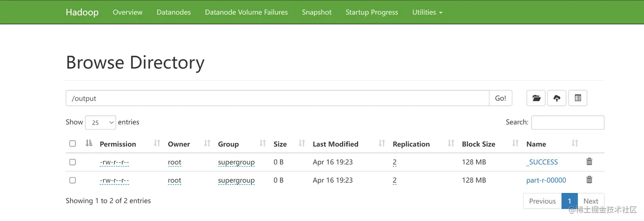The width and height of the screenshot is (644, 221).
Task: Delete the _SUCCESS file using its trash icon
Action: click(589, 161)
